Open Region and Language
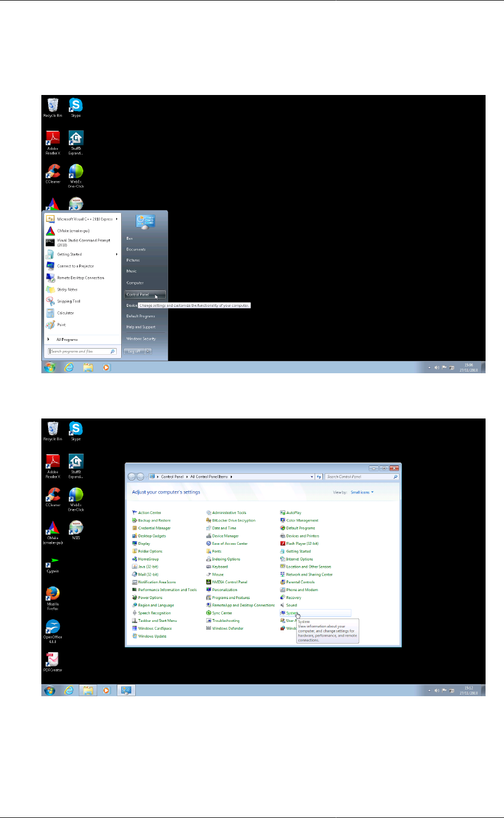Screen dimensions: 504x818 pos(153,605)
